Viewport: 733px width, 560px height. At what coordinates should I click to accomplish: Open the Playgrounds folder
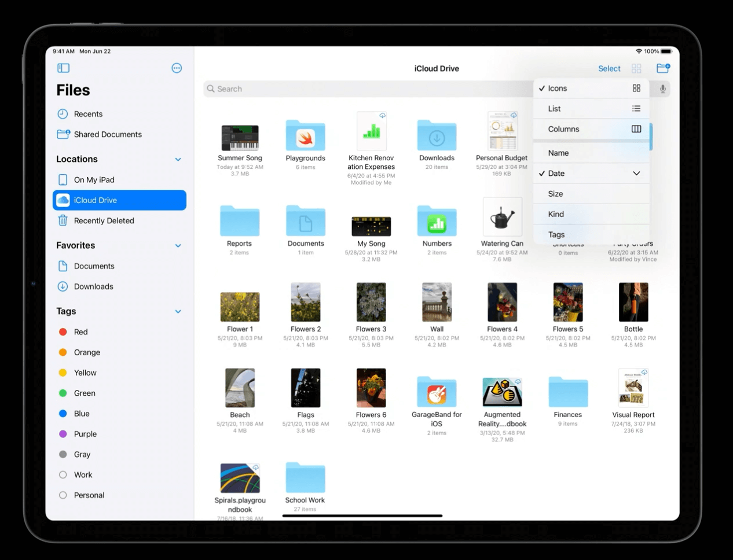pos(305,135)
